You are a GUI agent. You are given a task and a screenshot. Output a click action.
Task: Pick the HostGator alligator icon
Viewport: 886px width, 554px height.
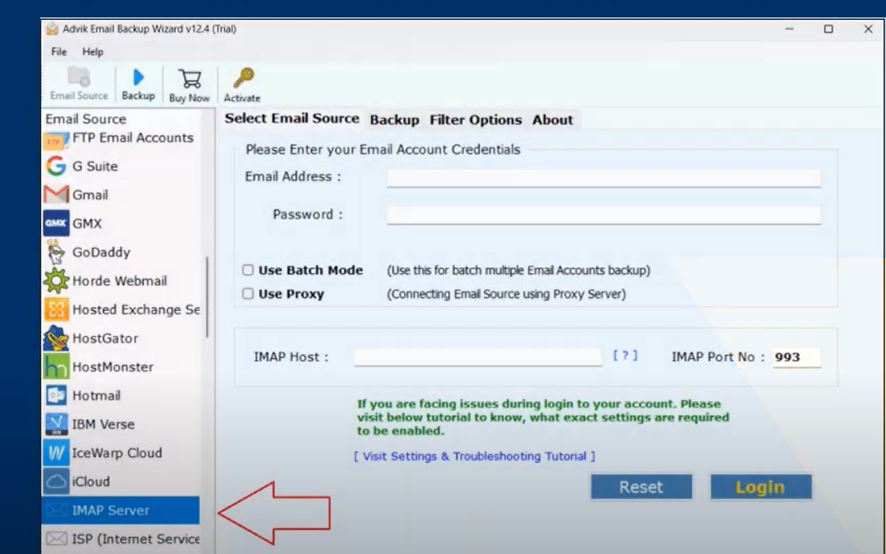(56, 338)
